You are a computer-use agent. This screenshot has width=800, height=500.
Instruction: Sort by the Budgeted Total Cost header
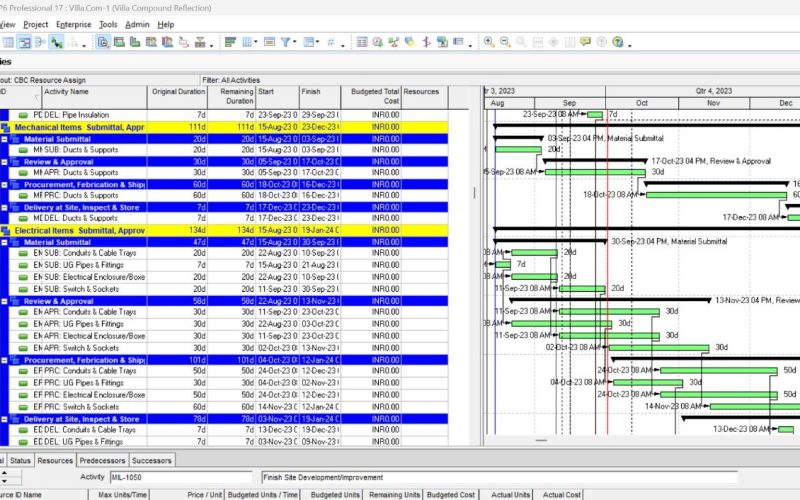[371, 97]
